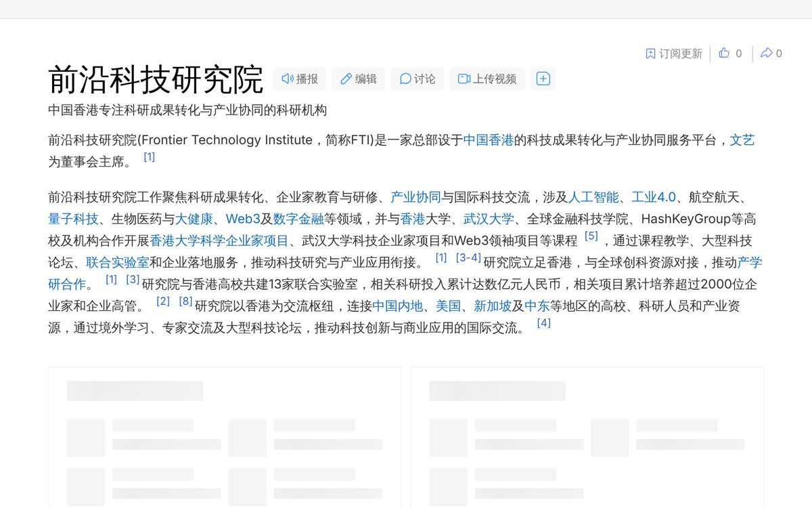This screenshot has height=508, width=812.
Task: Click the 播报 speaker button
Action: [x=299, y=79]
